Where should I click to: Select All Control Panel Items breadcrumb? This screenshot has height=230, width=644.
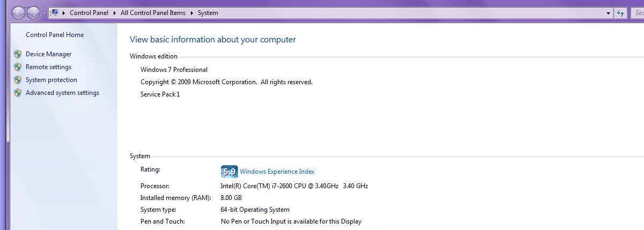153,13
